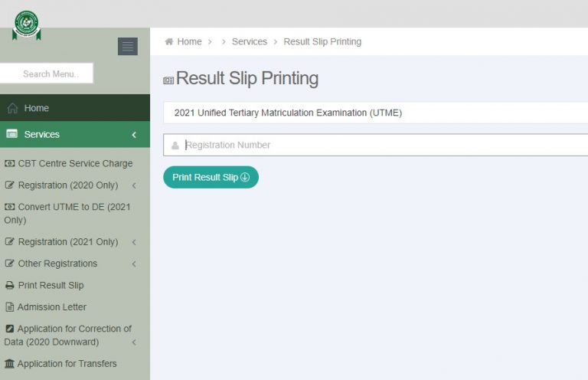588x380 pixels.
Task: Expand Application for Correction of Data submenu
Action: tap(134, 342)
